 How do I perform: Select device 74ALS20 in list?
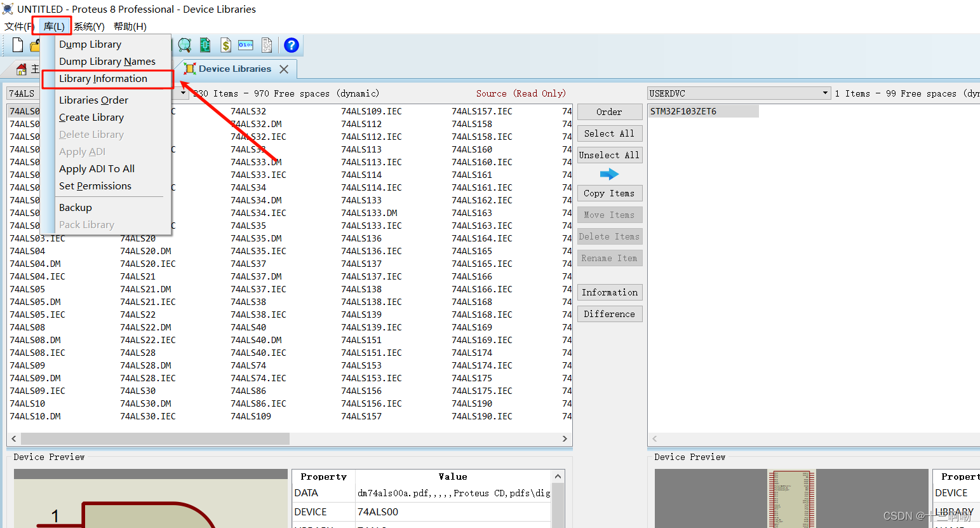(x=138, y=238)
